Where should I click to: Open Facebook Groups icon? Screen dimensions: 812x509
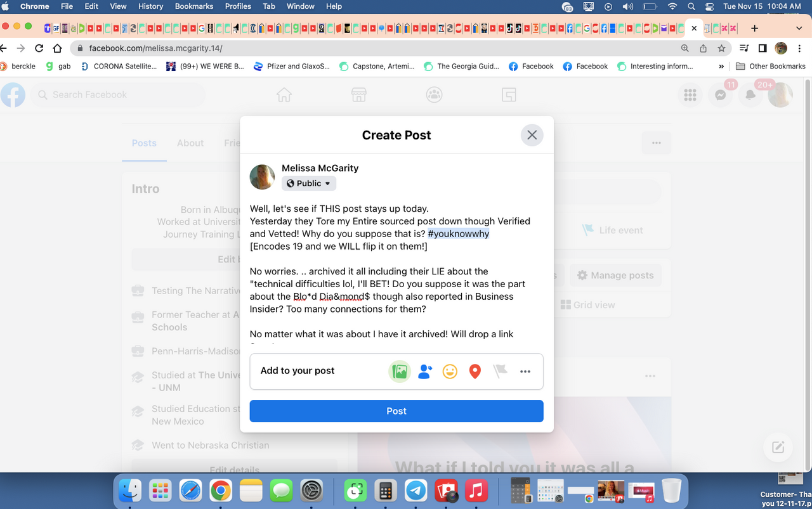(x=434, y=95)
